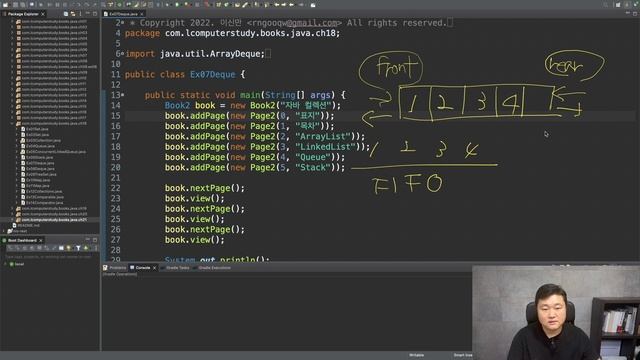The height and width of the screenshot is (360, 640).
Task: Click the Boot Dashboard tag search field
Action: (x=49, y=257)
